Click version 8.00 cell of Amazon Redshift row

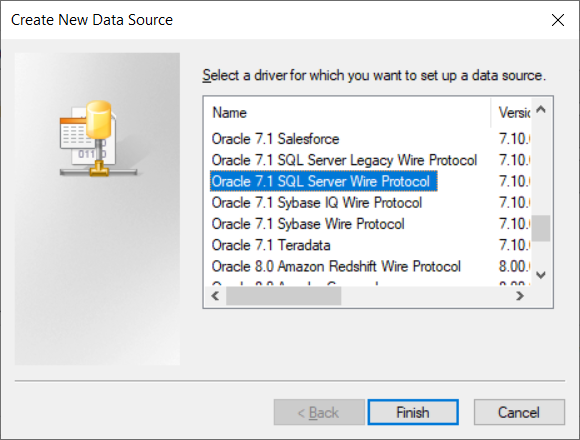pos(515,266)
